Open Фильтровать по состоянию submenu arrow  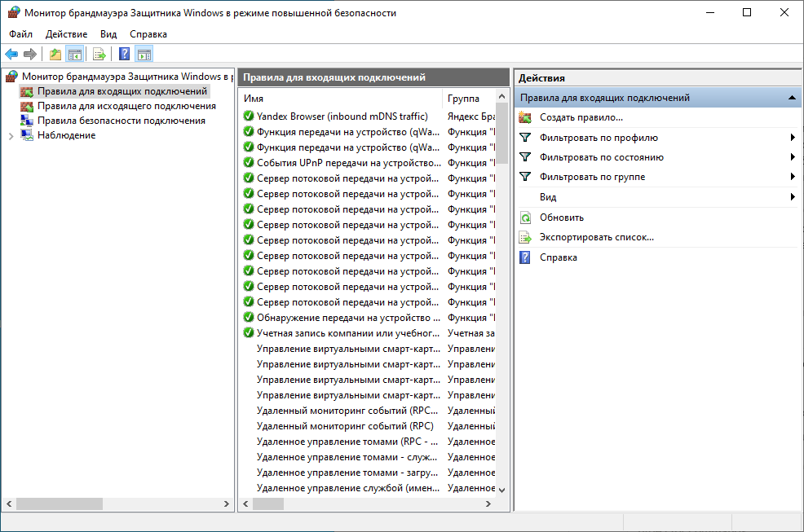[793, 157]
